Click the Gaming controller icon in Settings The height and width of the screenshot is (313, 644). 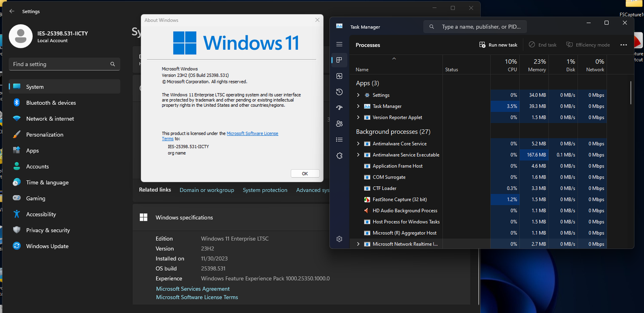pyautogui.click(x=17, y=198)
